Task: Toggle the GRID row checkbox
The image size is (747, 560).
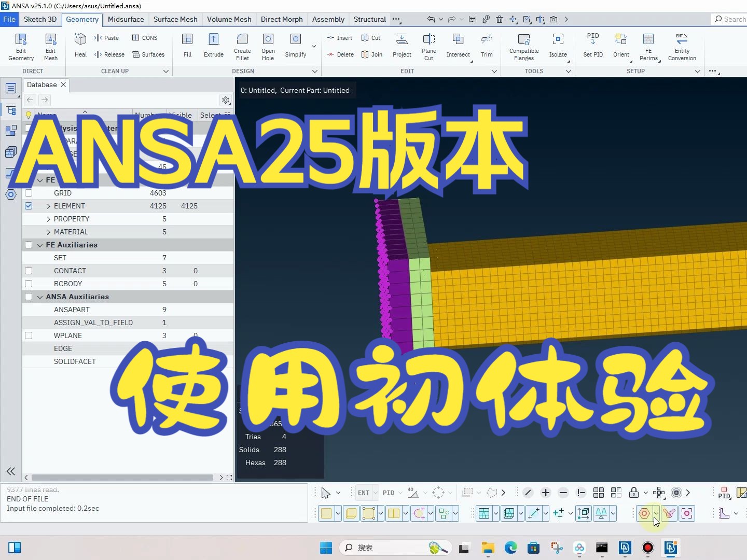Action: (x=29, y=193)
